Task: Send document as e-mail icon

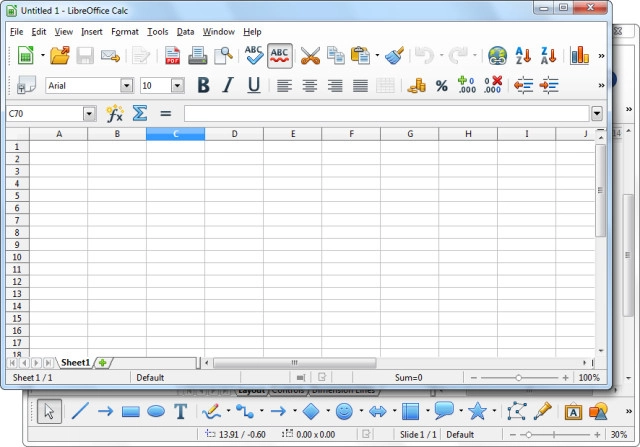Action: (x=110, y=56)
